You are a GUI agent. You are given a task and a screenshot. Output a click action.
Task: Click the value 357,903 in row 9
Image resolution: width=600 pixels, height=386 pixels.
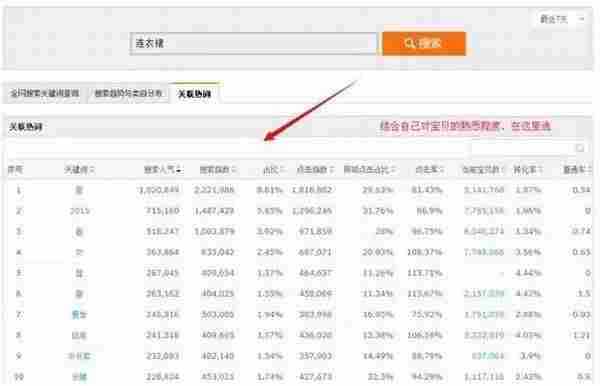[x=315, y=356]
